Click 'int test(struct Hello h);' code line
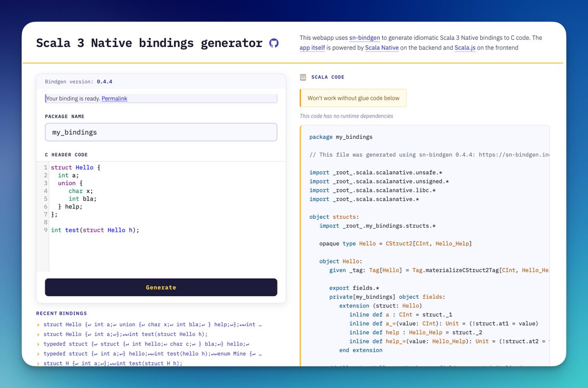The image size is (588, 388). pos(95,230)
